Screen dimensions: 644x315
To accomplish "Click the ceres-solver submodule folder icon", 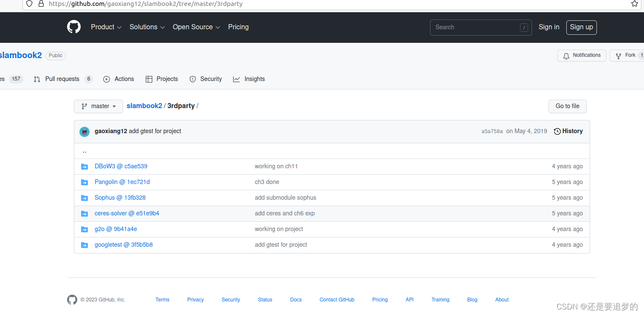I will click(84, 214).
